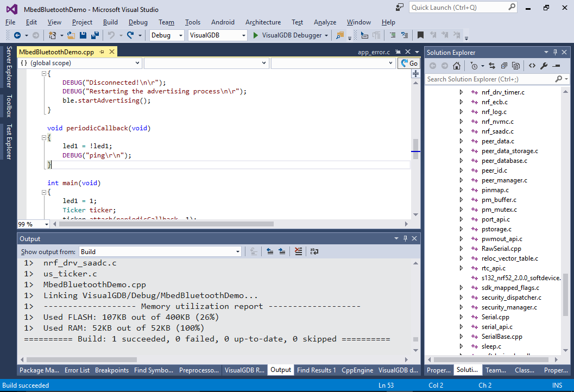Click the Go button

[x=409, y=64]
